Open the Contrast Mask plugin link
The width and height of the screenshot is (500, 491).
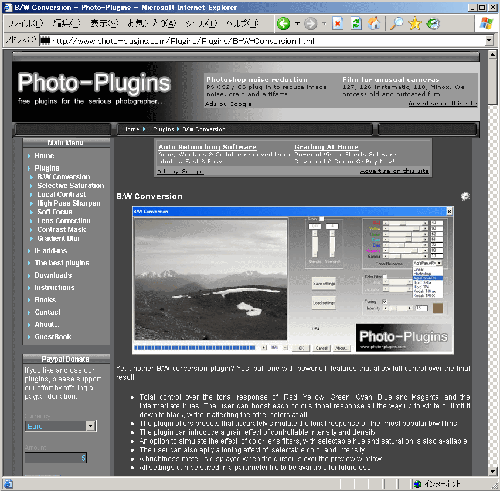point(62,230)
